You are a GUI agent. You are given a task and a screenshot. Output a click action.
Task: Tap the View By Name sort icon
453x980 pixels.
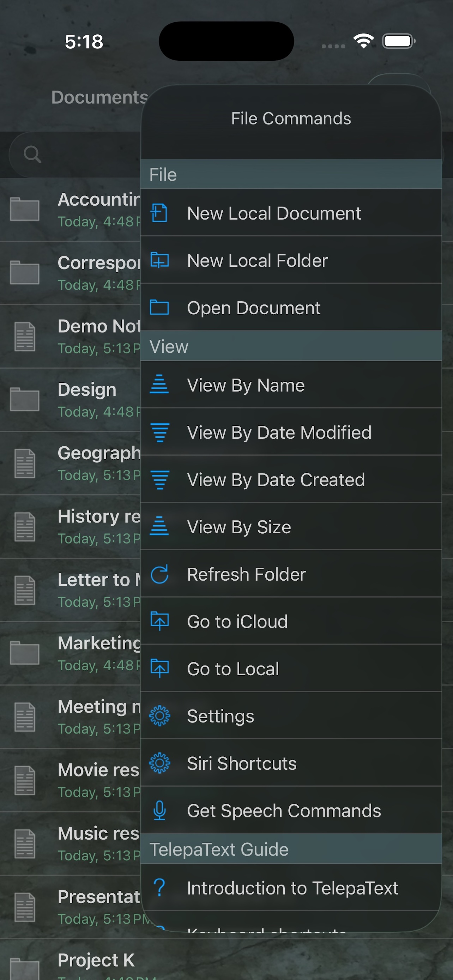tap(159, 384)
